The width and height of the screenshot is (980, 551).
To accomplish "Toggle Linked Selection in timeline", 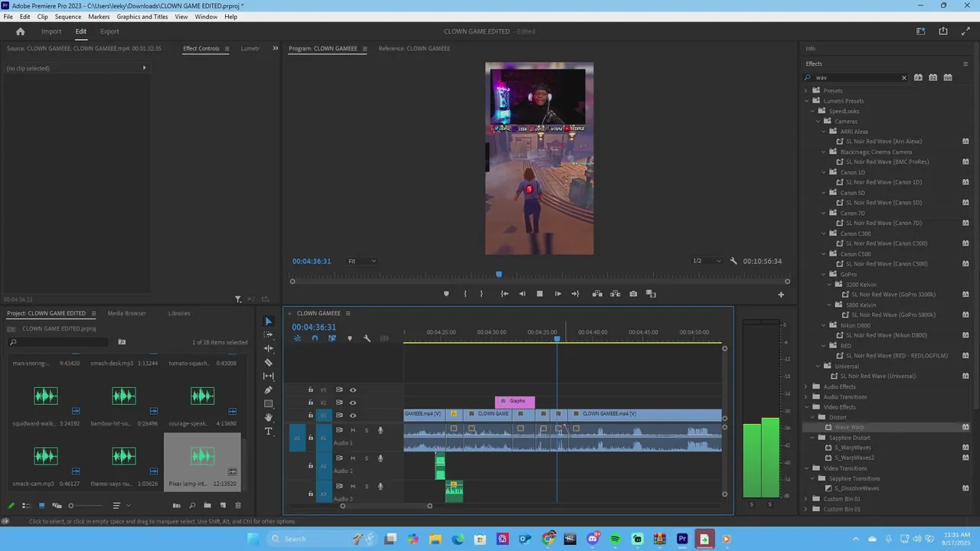I will pos(332,338).
